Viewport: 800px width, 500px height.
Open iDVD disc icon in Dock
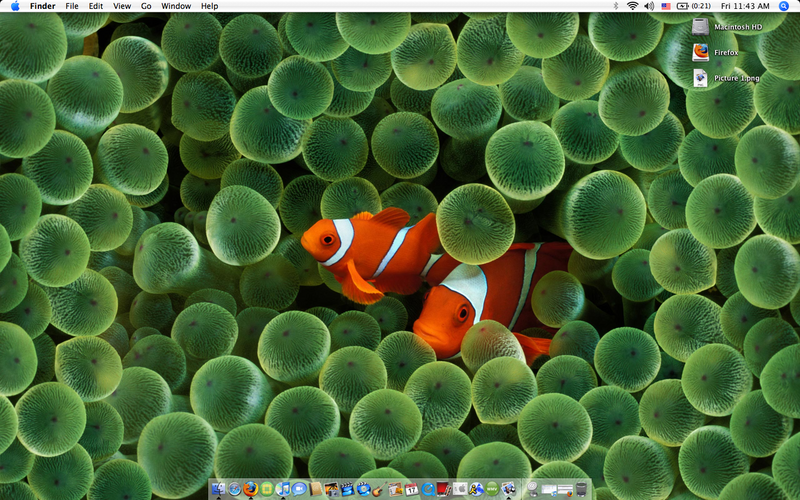click(x=364, y=489)
